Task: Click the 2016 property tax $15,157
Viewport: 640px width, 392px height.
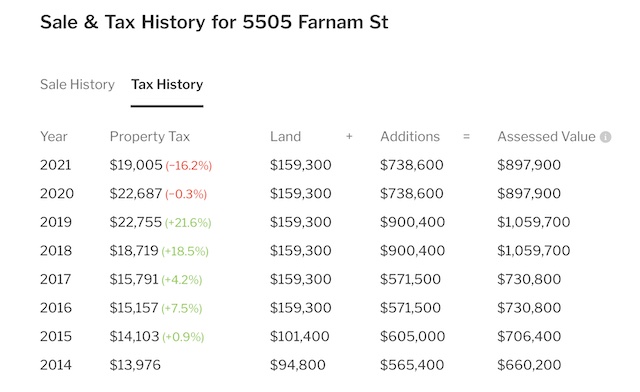Action: click(x=133, y=308)
